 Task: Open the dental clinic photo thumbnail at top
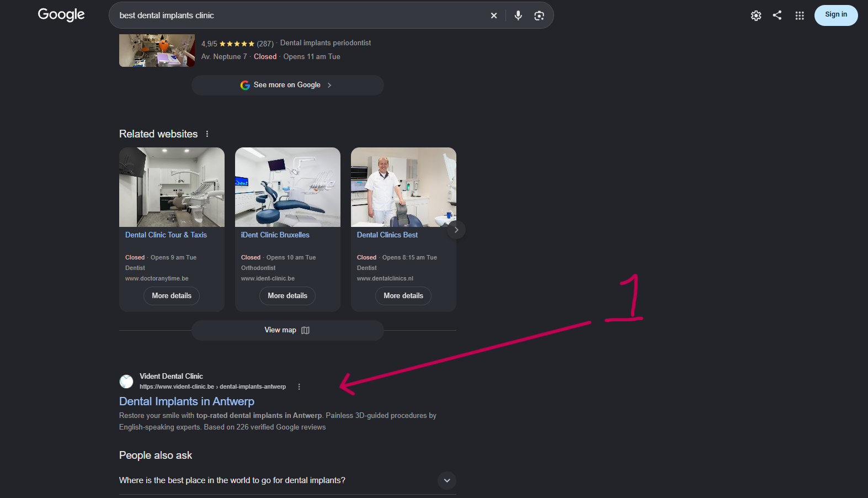coord(157,50)
